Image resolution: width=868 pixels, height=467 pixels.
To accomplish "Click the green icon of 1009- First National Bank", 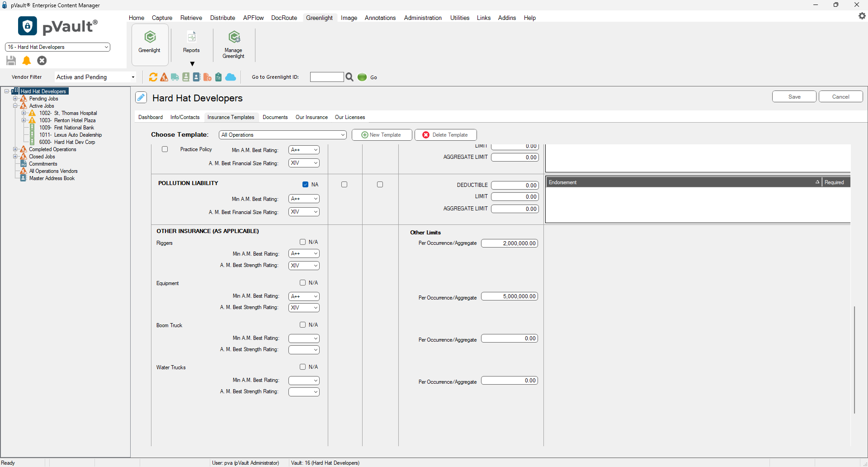I will 32,128.
